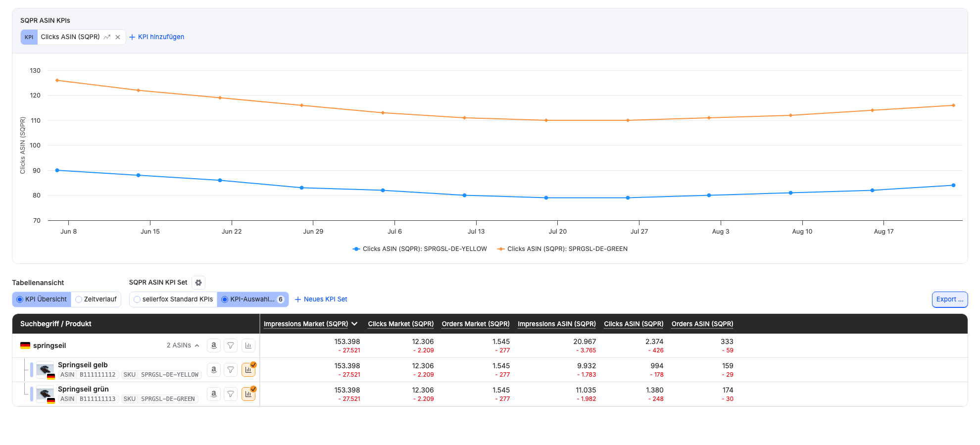Open SQPR ASIN KPI Set settings gear
The image size is (980, 445).
point(198,283)
